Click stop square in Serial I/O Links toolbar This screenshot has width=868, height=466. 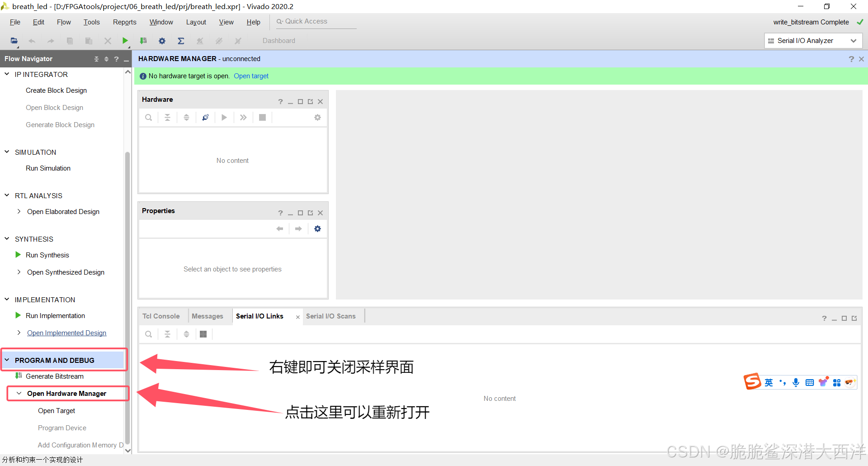point(203,334)
